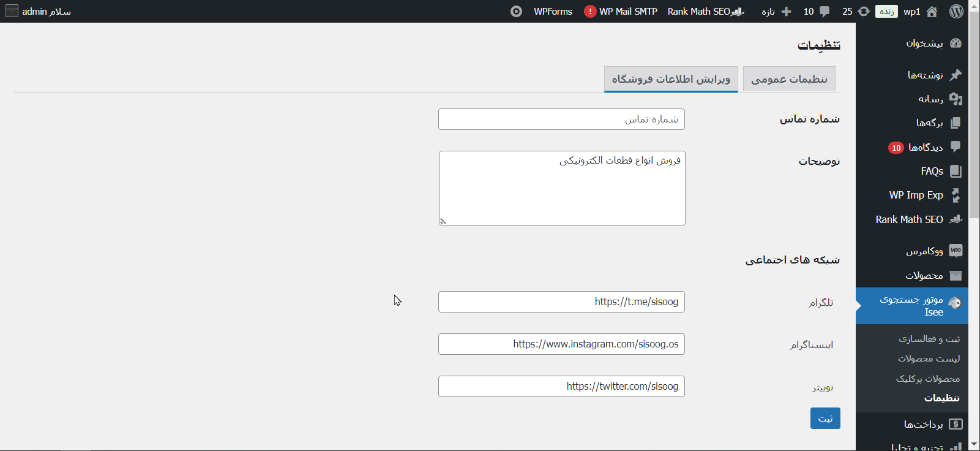This screenshot has height=451, width=980.
Task: Focus the شماره تماس phone input
Action: [x=561, y=119]
